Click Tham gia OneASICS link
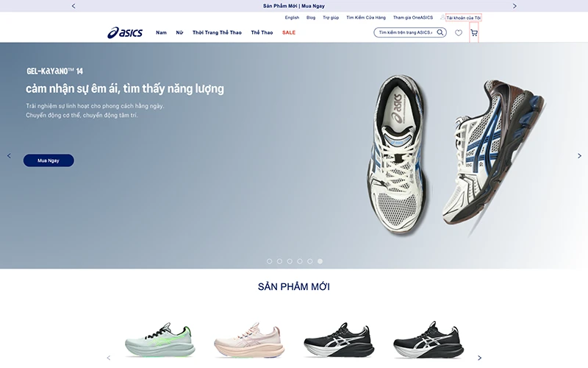The image size is (588, 368). coord(413,18)
